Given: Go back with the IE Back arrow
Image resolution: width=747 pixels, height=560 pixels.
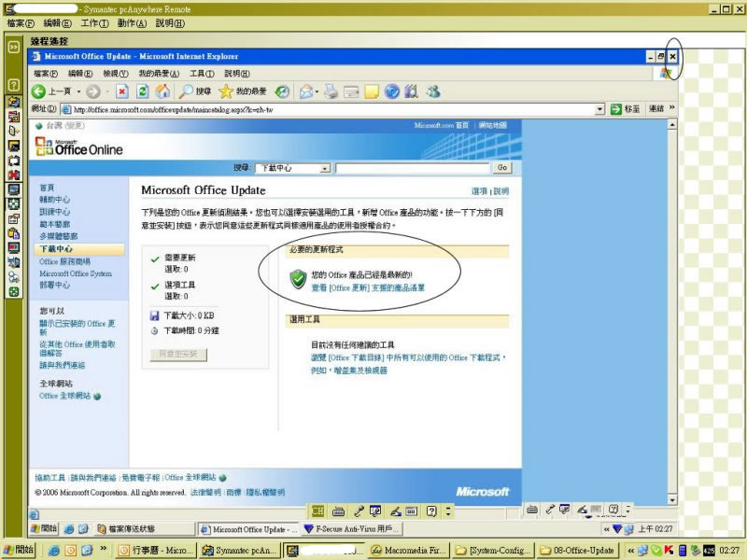Looking at the screenshot, I should tap(38, 91).
